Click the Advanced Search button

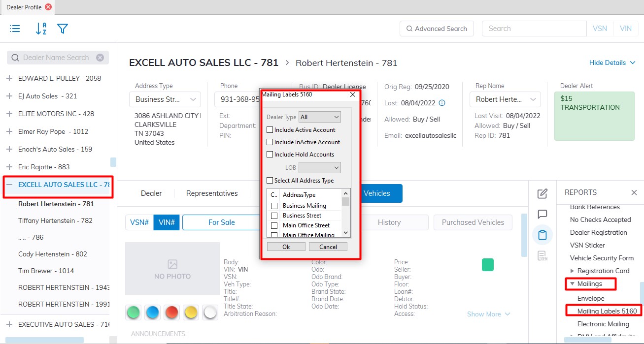pyautogui.click(x=437, y=29)
